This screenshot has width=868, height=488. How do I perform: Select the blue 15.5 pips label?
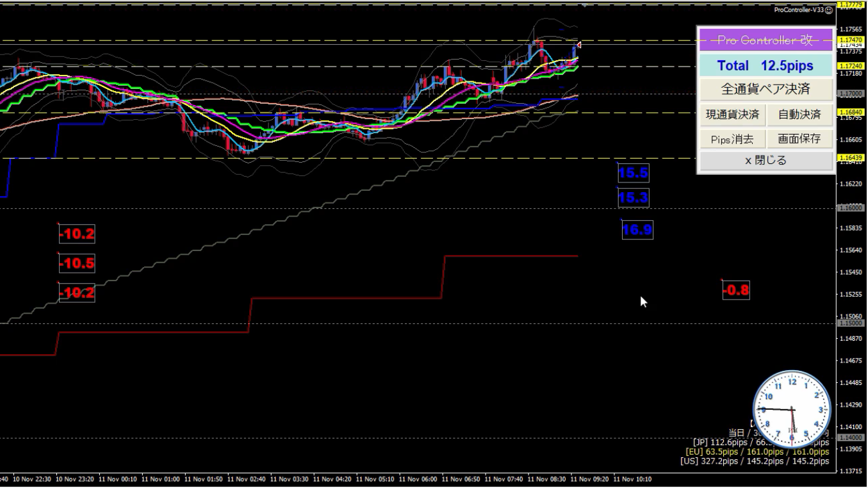point(634,173)
